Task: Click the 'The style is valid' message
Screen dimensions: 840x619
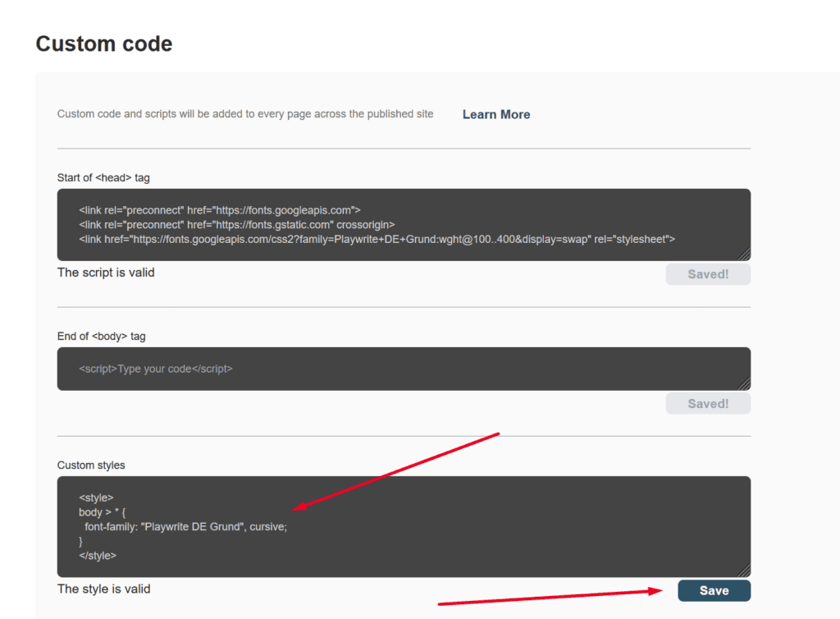Action: pyautogui.click(x=104, y=589)
